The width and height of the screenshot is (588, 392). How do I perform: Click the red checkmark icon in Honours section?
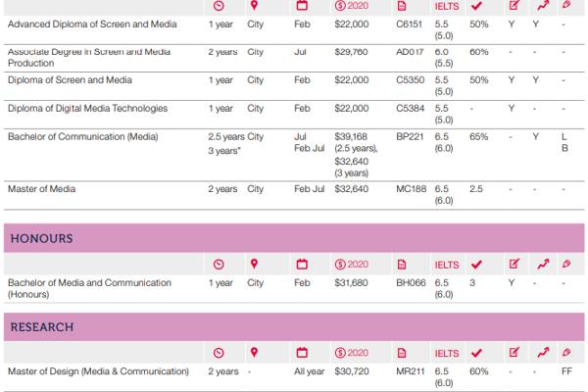click(x=477, y=264)
